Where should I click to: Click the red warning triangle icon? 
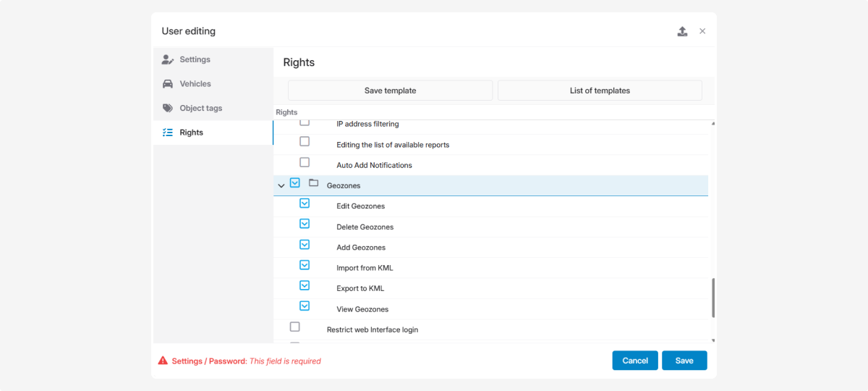click(x=163, y=361)
